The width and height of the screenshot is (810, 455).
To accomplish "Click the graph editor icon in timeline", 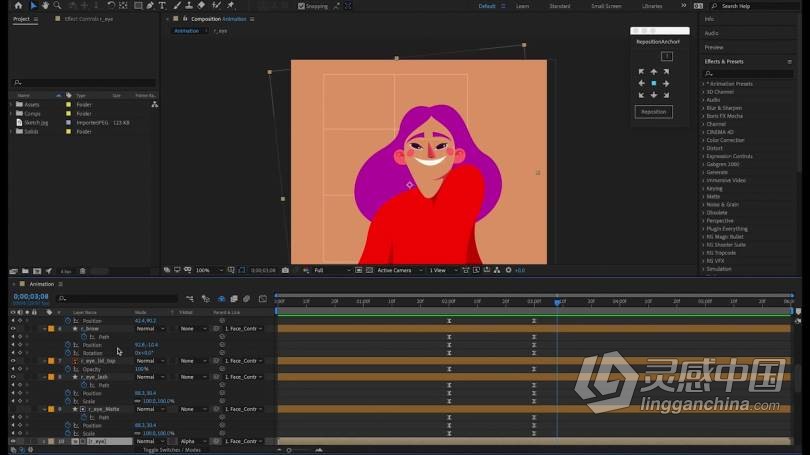I will coord(263,299).
